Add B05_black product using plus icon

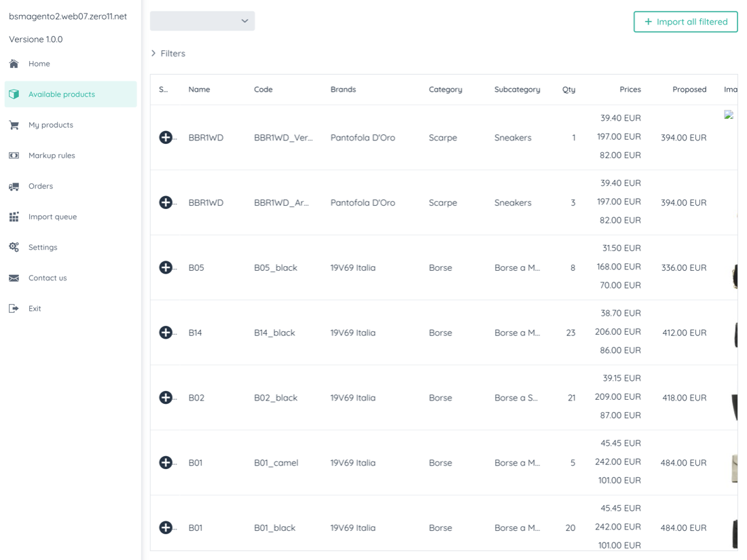[166, 267]
